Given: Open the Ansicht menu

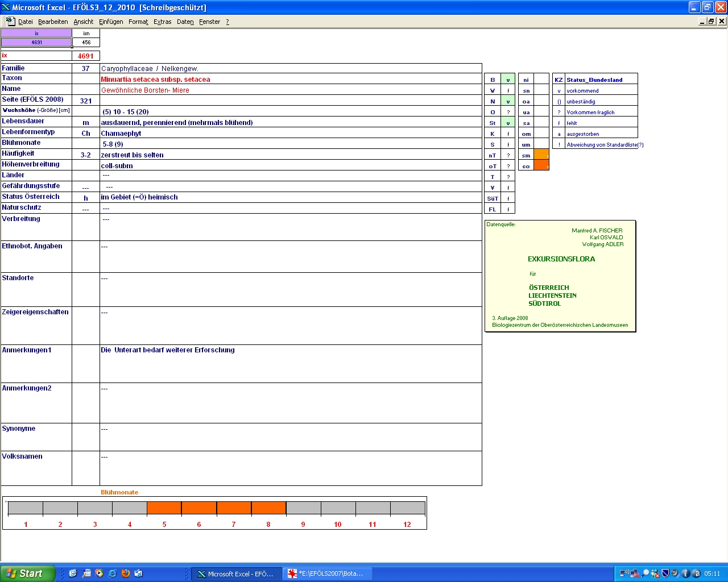Looking at the screenshot, I should pyautogui.click(x=84, y=22).
